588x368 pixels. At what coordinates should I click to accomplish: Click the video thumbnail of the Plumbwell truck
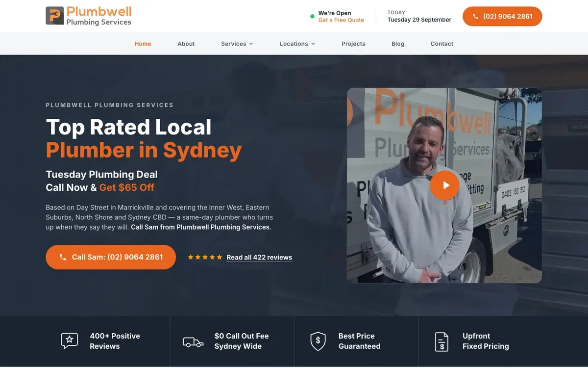pos(444,185)
